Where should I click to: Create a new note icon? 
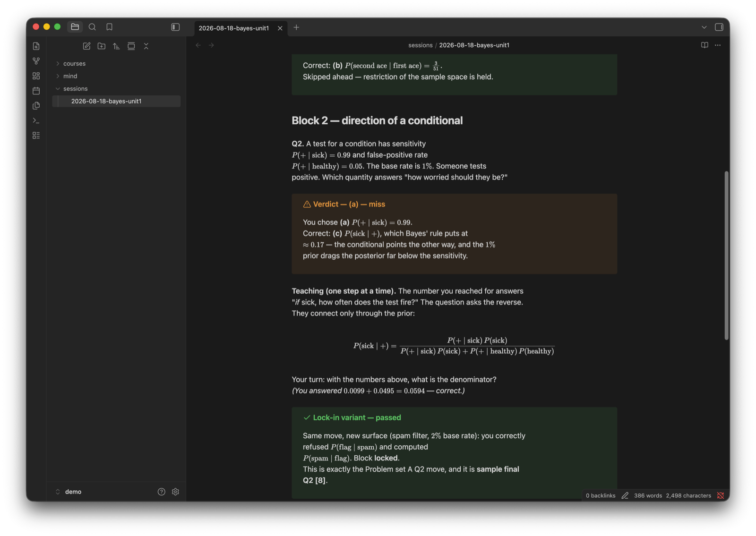coord(86,46)
